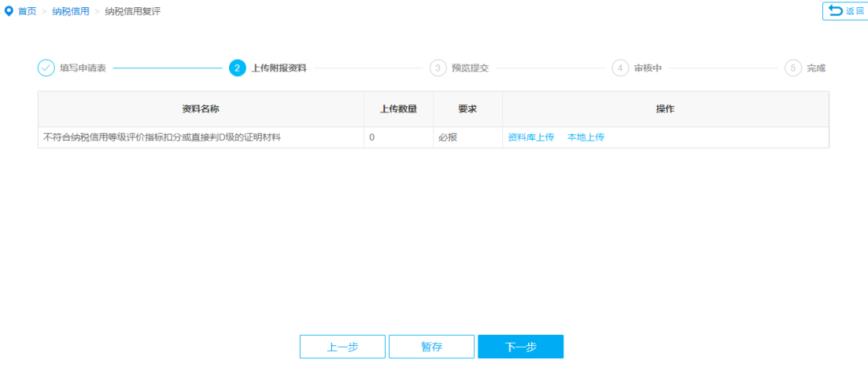Click the location pin icon in breadcrumb
This screenshot has height=371, width=868.
click(x=8, y=11)
